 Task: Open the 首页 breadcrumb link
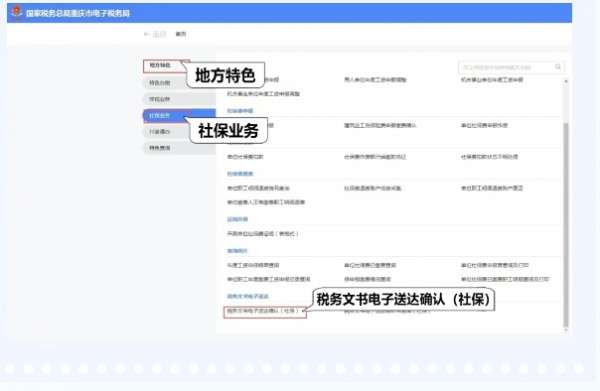tap(181, 34)
